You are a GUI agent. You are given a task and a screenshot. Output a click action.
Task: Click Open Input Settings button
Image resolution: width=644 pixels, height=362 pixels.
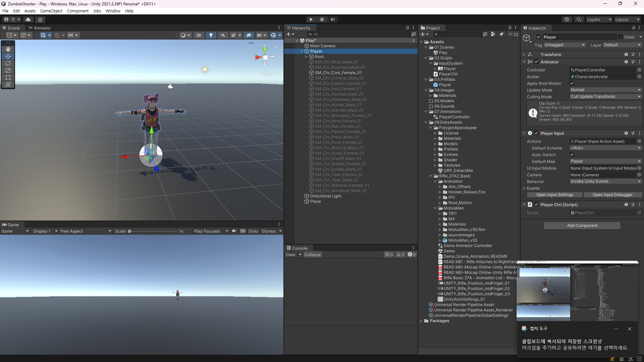[x=554, y=195]
